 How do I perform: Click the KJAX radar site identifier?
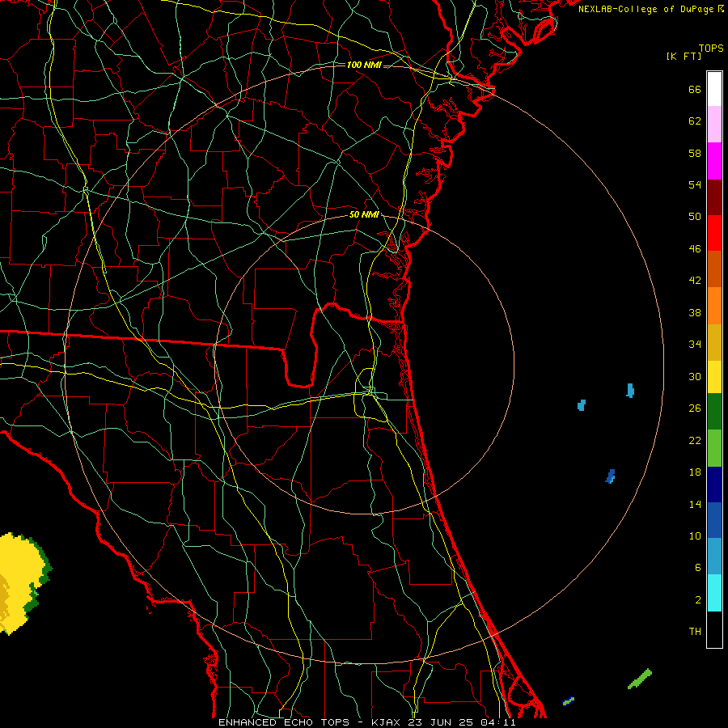[387, 722]
